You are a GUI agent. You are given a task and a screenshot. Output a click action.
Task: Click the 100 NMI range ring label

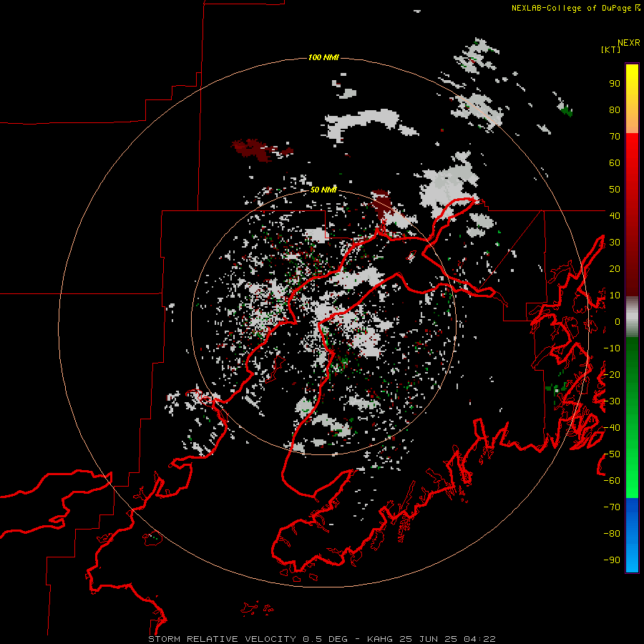[x=323, y=57]
